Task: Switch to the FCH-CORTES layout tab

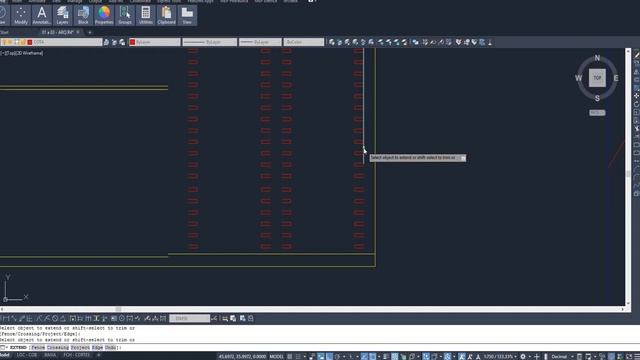Action: tap(76, 356)
